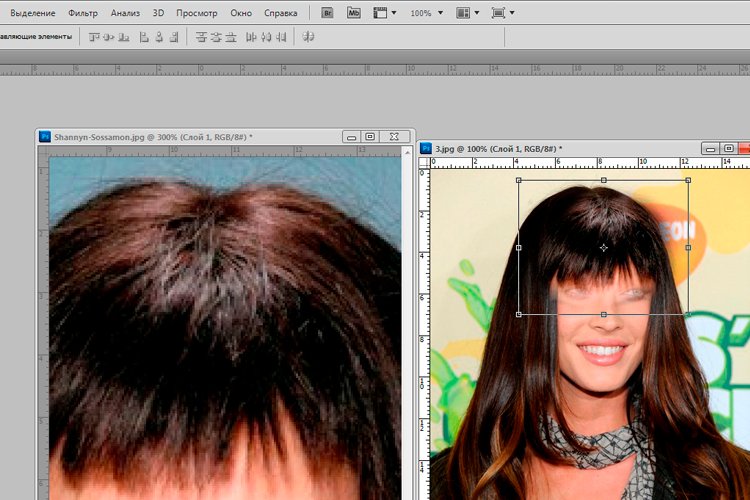Launch Adobe Bridge with the Br icon
Viewport: 750px width, 500px height.
329,13
